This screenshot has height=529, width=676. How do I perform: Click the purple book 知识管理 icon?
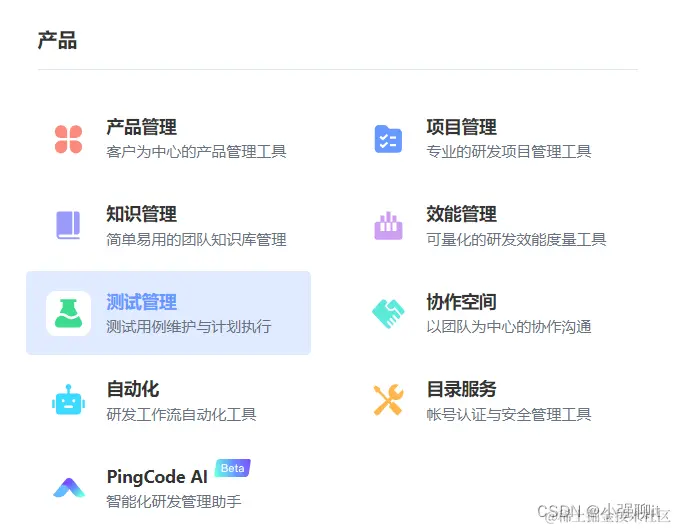[68, 225]
